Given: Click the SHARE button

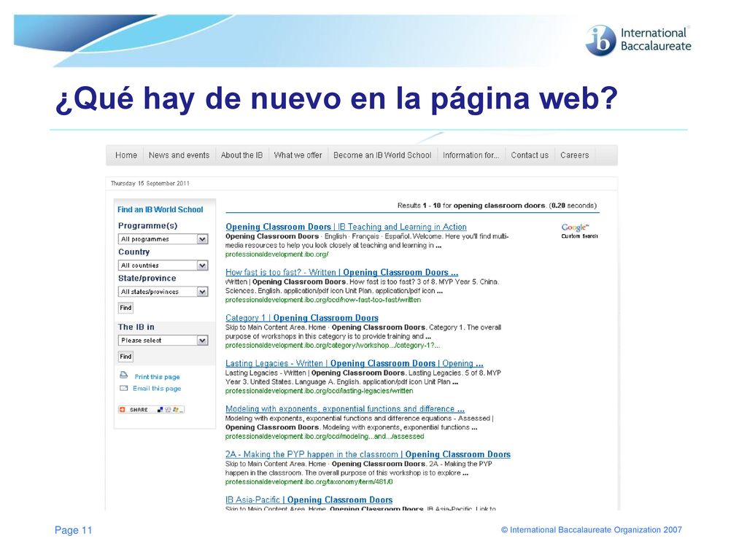Looking at the screenshot, I should tap(151, 410).
